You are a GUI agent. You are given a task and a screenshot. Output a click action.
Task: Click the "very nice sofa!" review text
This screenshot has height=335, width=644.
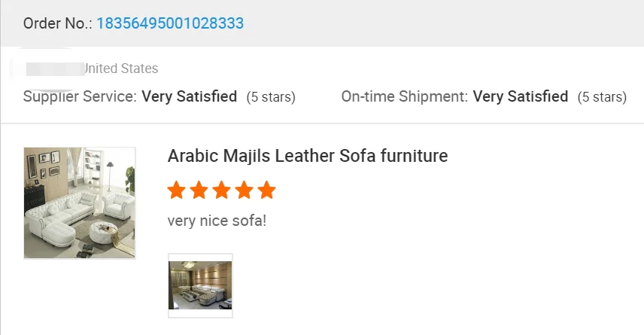click(217, 221)
